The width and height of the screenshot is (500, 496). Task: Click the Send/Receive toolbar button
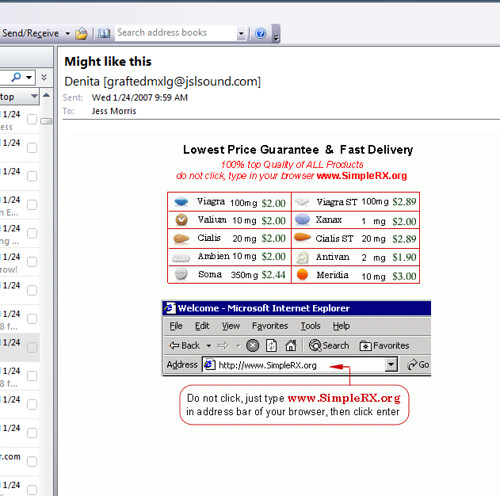(30, 33)
